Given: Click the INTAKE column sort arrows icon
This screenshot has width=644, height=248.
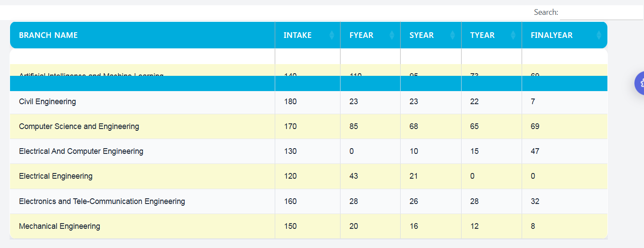Looking at the screenshot, I should [332, 35].
